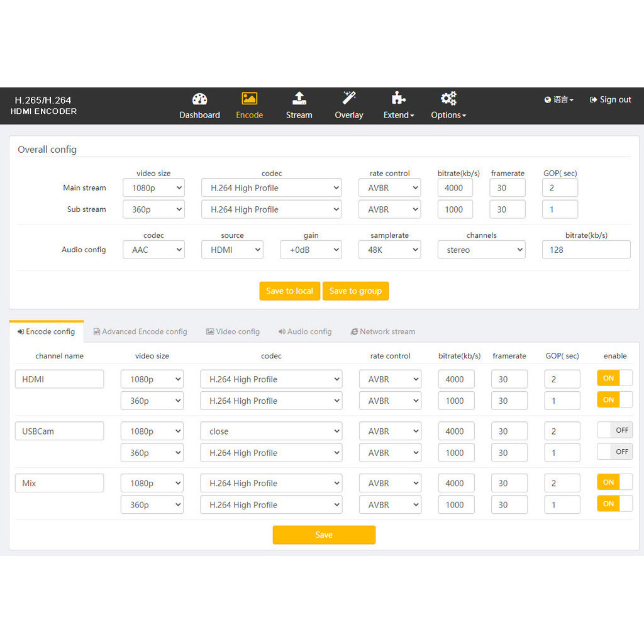The image size is (644, 644).
Task: Open the Stream upload icon
Action: 299,99
